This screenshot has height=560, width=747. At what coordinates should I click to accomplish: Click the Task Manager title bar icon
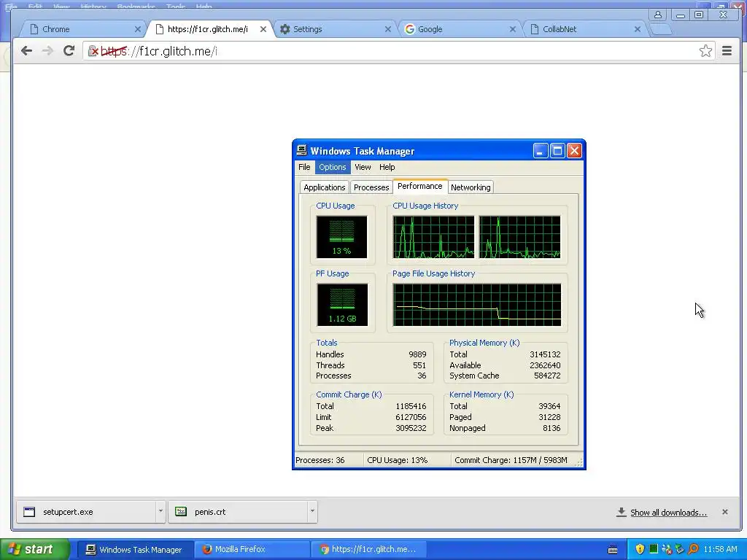tap(301, 150)
